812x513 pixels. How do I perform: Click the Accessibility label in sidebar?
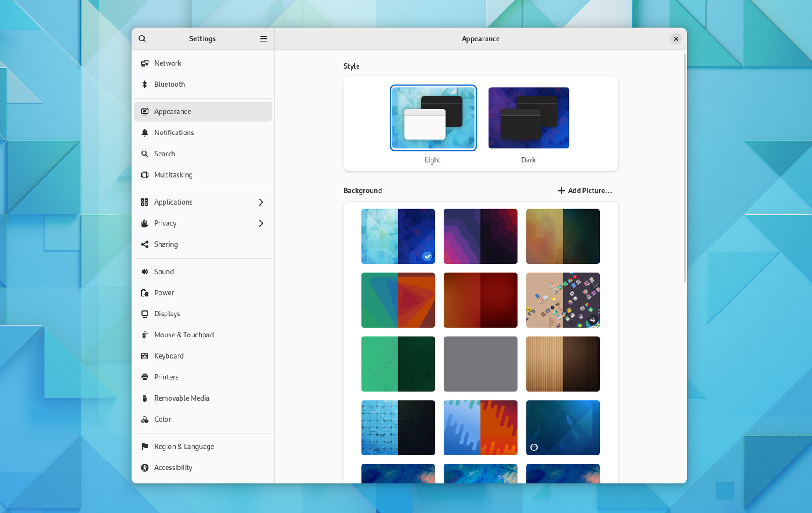(x=173, y=468)
